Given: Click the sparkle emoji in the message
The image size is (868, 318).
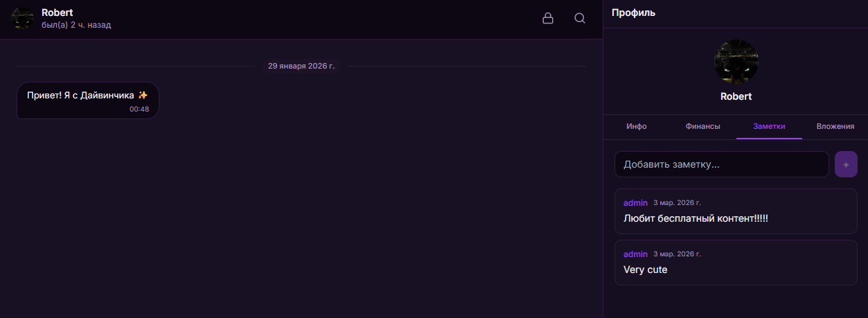Looking at the screenshot, I should (x=143, y=95).
